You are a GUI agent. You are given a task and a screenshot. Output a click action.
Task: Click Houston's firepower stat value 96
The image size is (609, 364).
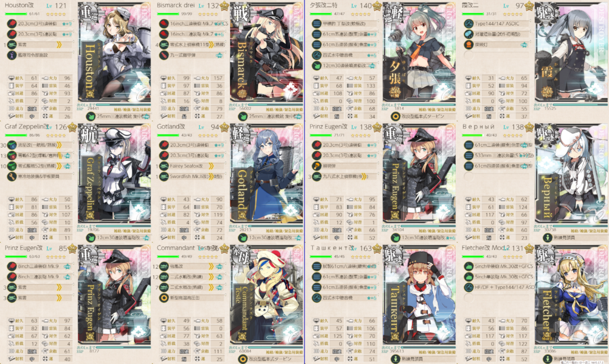(x=67, y=78)
